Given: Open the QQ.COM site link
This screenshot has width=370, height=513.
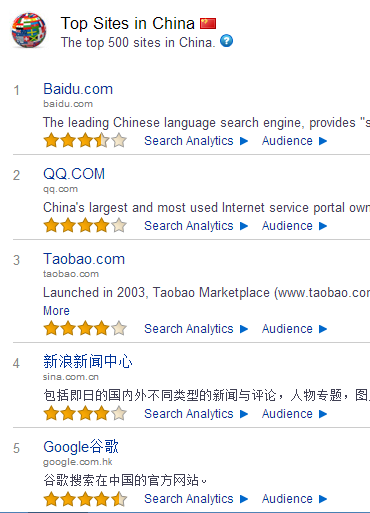Looking at the screenshot, I should tap(74, 174).
